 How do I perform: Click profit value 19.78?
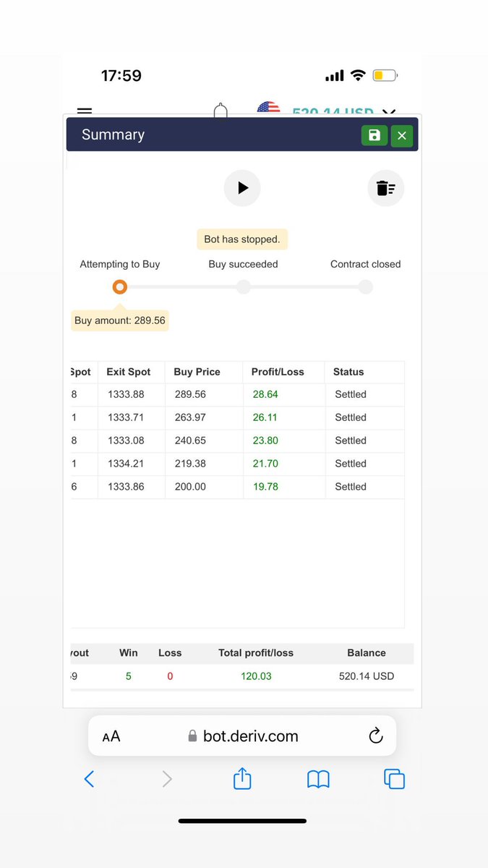[265, 487]
